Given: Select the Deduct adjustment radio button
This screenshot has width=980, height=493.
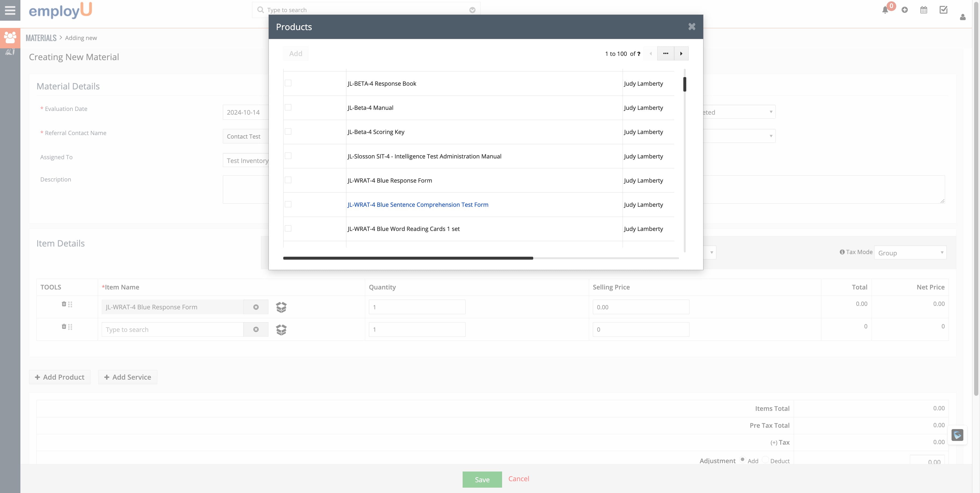Looking at the screenshot, I should pyautogui.click(x=765, y=460).
